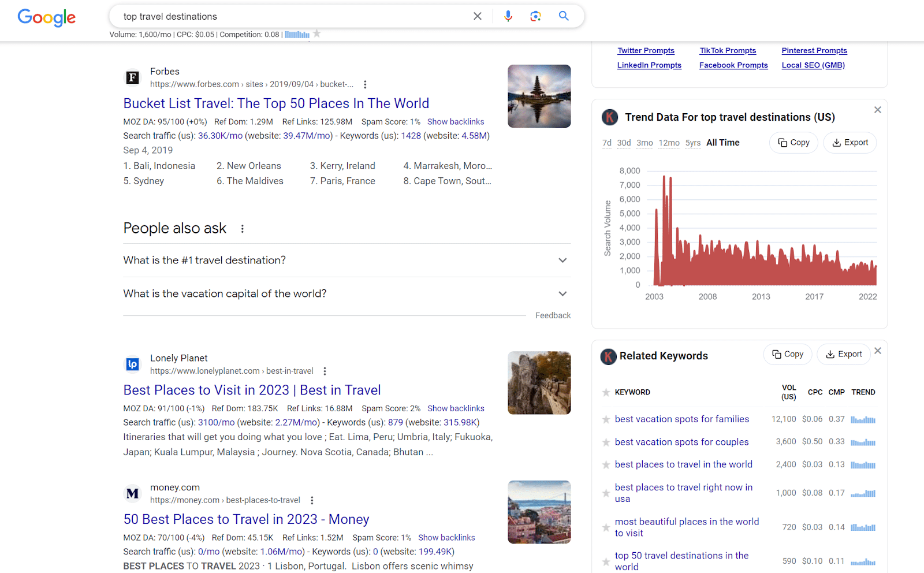Star the 'best vacation spots for families' keyword
The image size is (924, 573).
(606, 419)
